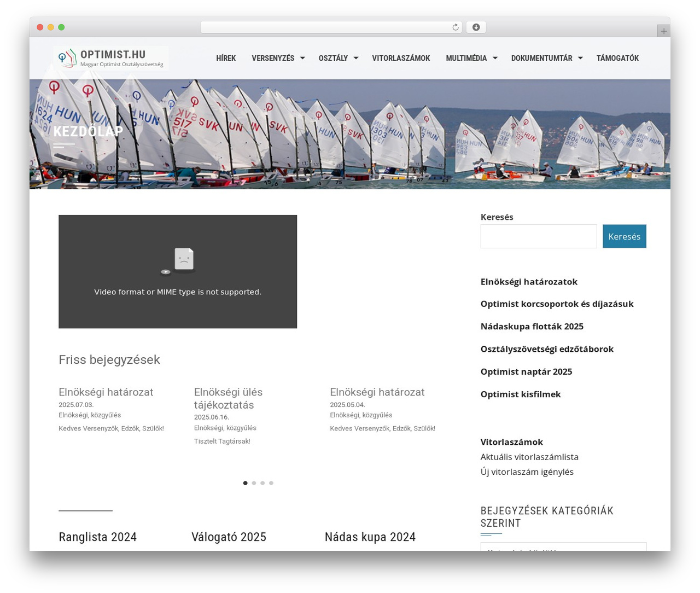Viewport: 700px width, 593px height.
Task: Click the sailboats header banner image
Action: [350, 134]
